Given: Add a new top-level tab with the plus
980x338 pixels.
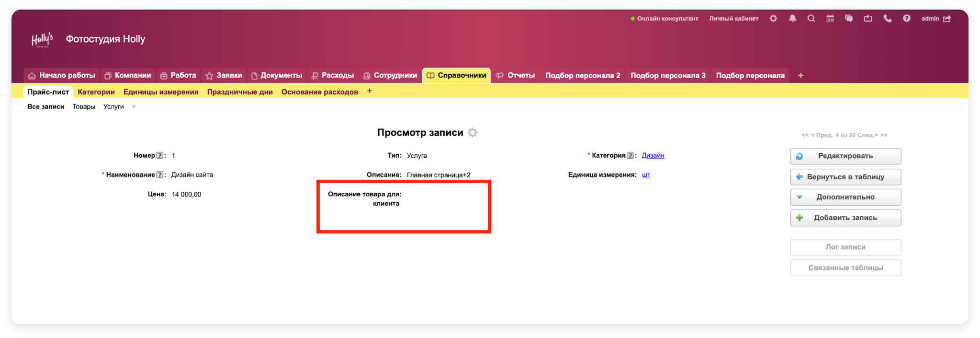Looking at the screenshot, I should coord(800,75).
